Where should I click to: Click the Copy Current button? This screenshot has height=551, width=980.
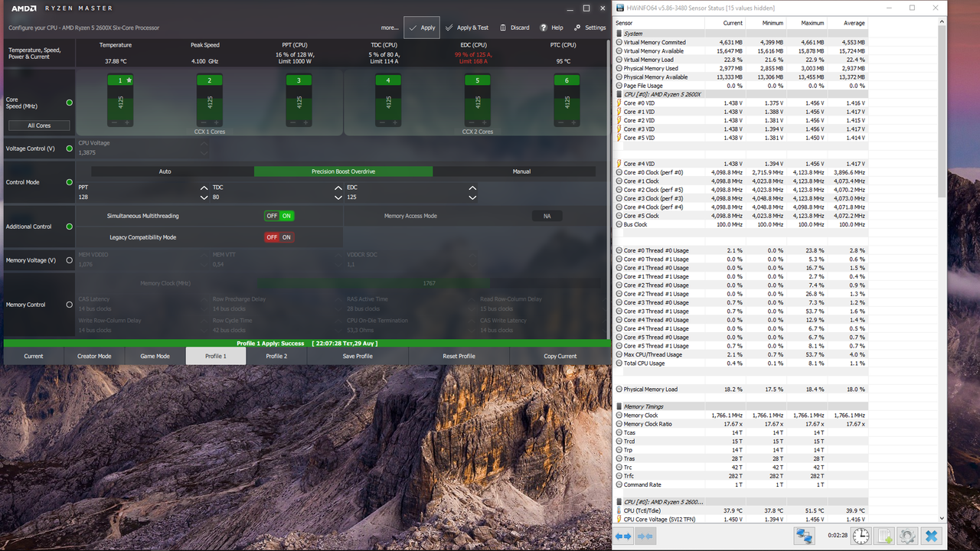560,356
